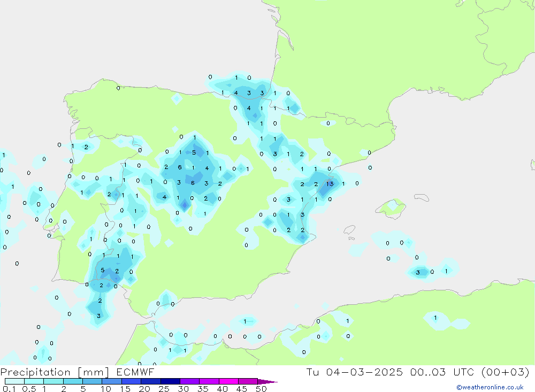Click the legend label "40"
This screenshot has width=535, height=392.
pos(223,389)
